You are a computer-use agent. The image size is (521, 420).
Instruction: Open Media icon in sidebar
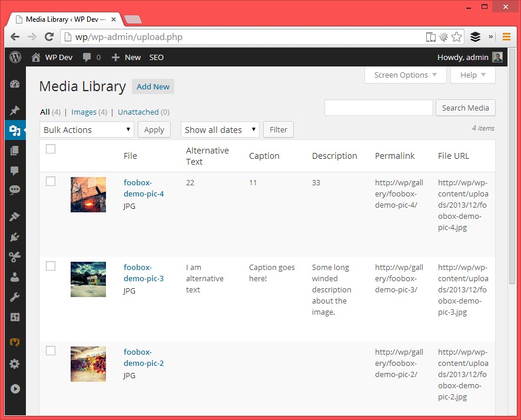tap(15, 130)
